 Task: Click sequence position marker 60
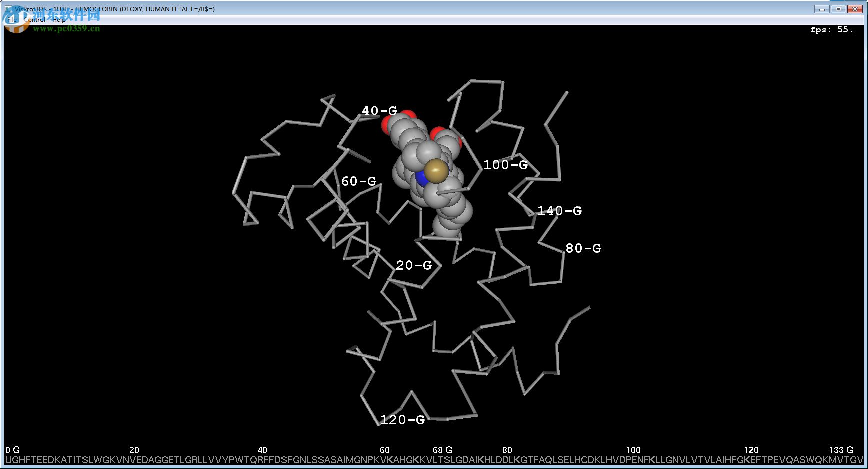pos(384,450)
